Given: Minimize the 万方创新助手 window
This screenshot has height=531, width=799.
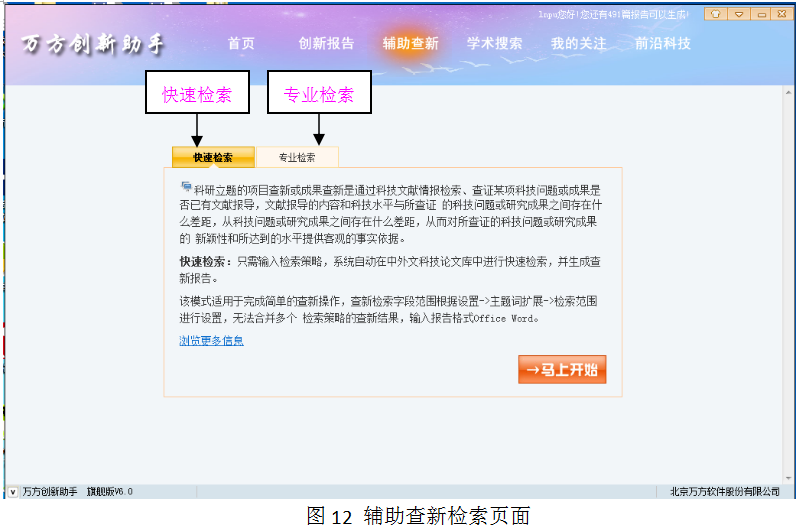Looking at the screenshot, I should click(761, 14).
